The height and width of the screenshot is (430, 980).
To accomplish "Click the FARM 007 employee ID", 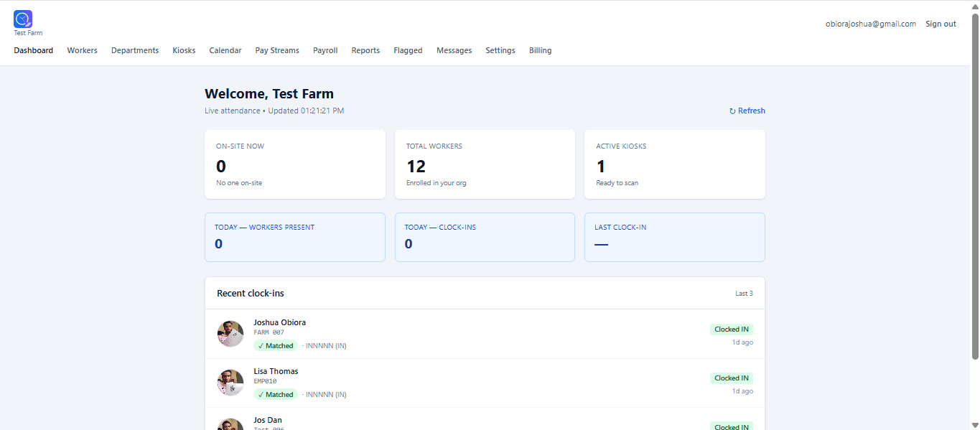I will tap(269, 332).
